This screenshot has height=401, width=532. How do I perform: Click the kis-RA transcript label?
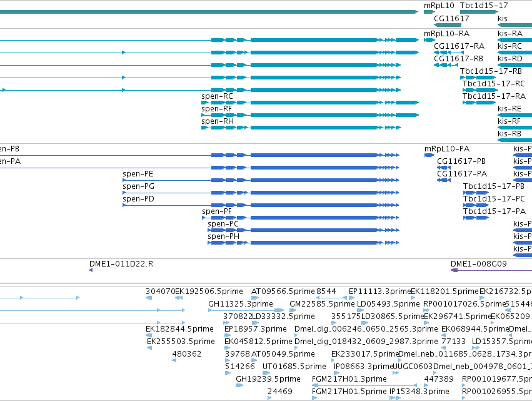pos(510,34)
